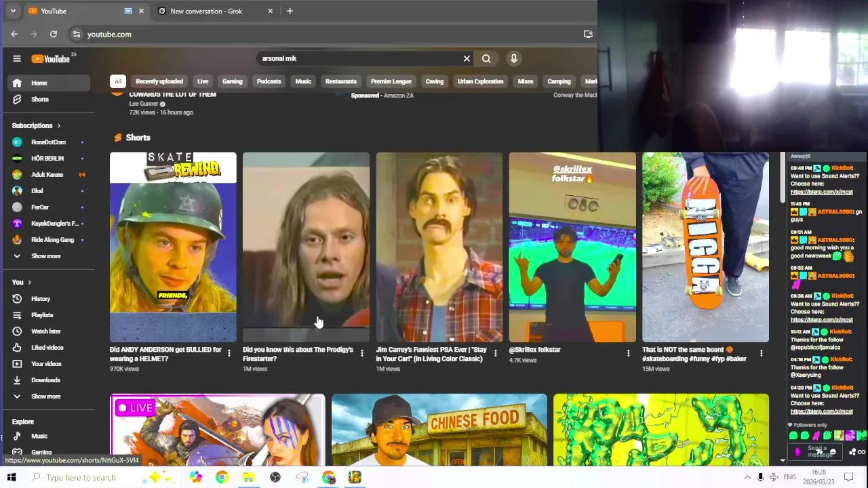
Task: Select the Camping filter chip
Action: 559,81
